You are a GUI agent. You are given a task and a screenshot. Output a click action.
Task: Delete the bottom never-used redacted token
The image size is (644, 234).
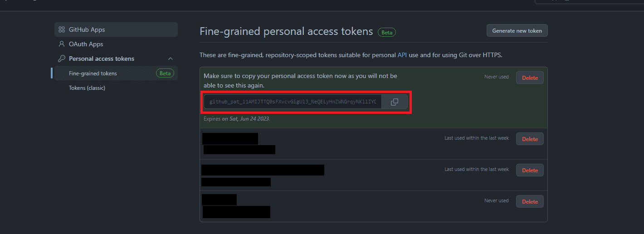pos(530,202)
